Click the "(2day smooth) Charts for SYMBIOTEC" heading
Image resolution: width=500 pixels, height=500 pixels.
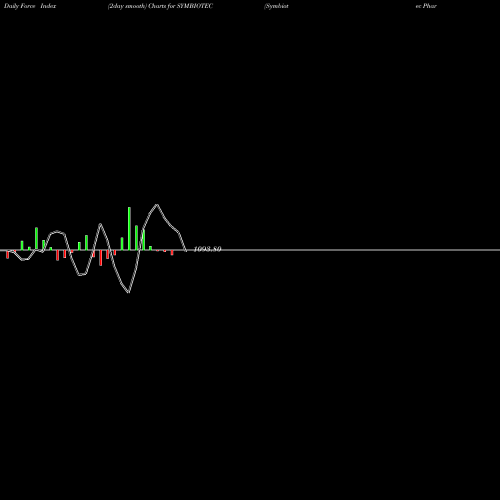click(160, 6)
